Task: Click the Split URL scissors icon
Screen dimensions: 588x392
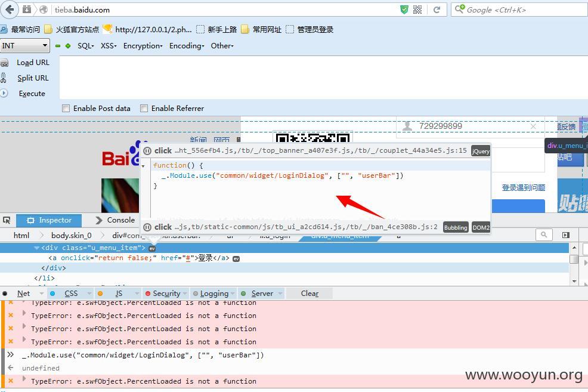Action: pyautogui.click(x=4, y=78)
